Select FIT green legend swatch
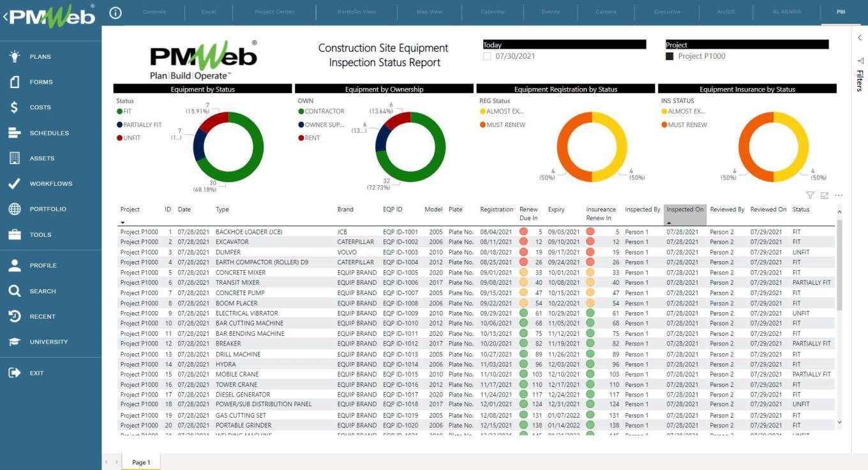 (x=119, y=111)
